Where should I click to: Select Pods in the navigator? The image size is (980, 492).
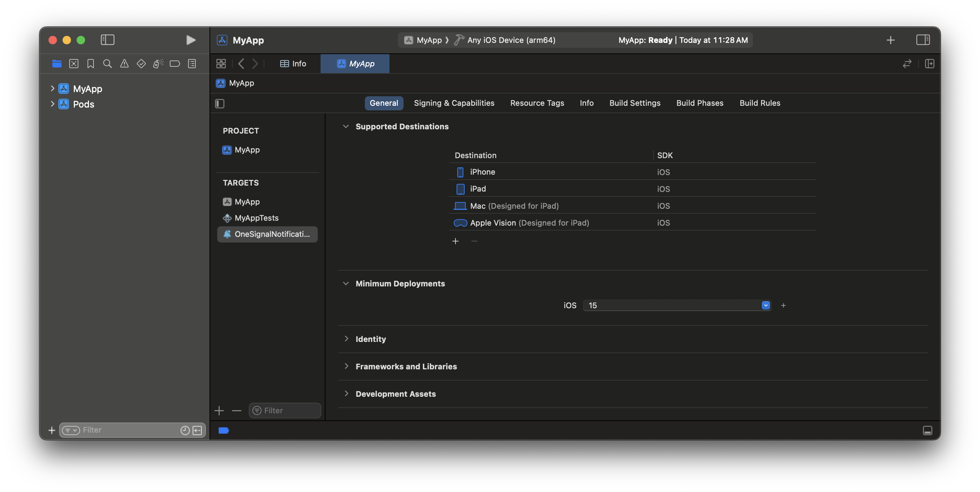tap(84, 104)
